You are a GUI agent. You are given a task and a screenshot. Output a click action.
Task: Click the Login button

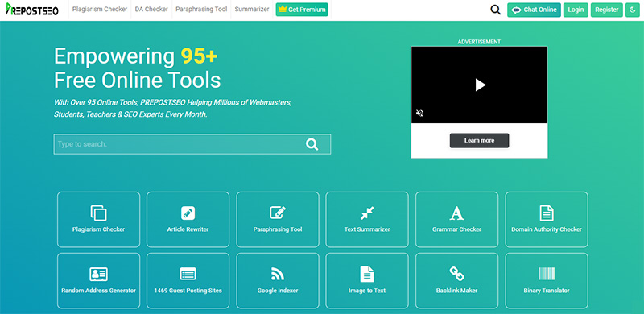[576, 10]
